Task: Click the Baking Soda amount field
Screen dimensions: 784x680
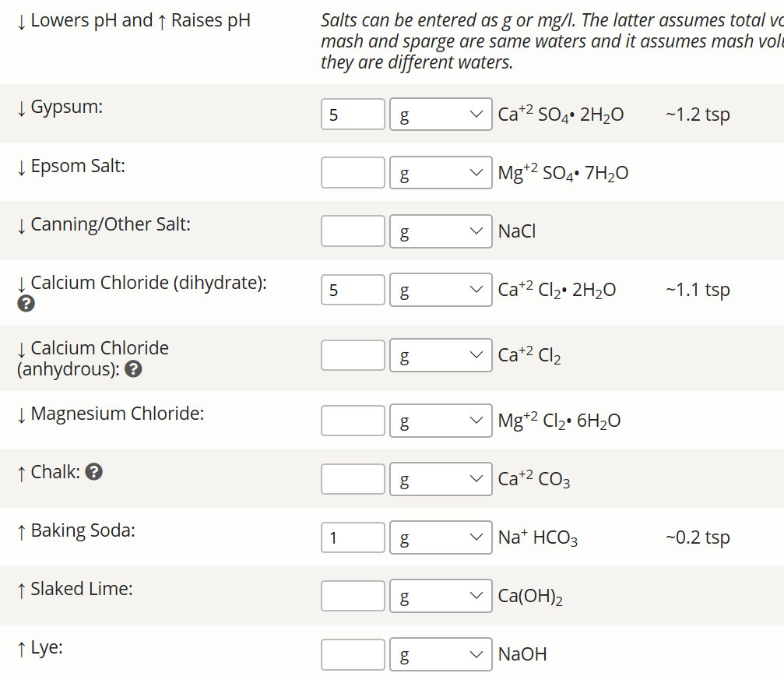Action: click(353, 537)
